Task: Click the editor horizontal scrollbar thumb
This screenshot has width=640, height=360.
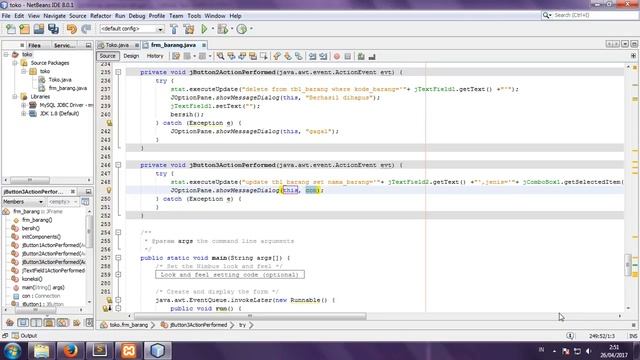Action: click(250, 316)
